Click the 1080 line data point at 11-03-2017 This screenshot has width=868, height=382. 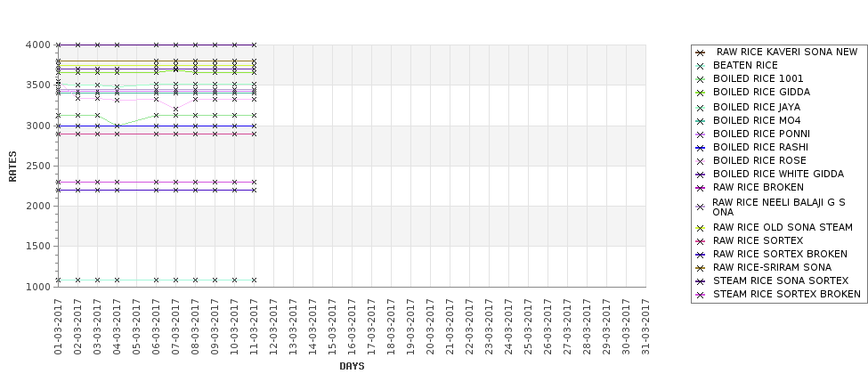click(x=254, y=280)
